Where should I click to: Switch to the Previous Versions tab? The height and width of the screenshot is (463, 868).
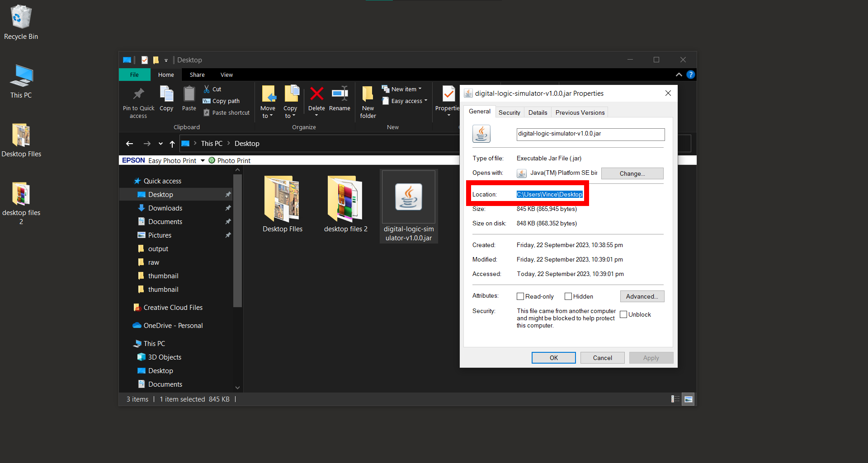[580, 112]
